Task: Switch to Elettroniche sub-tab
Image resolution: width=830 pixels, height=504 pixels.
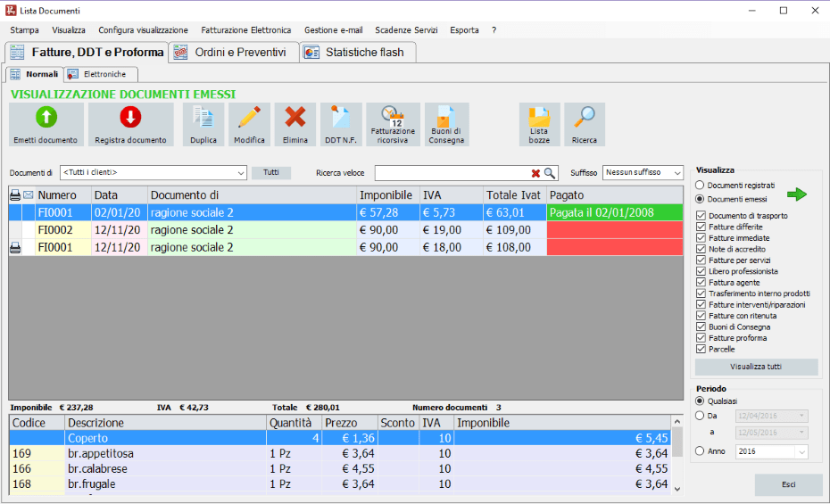Action: pyautogui.click(x=101, y=74)
